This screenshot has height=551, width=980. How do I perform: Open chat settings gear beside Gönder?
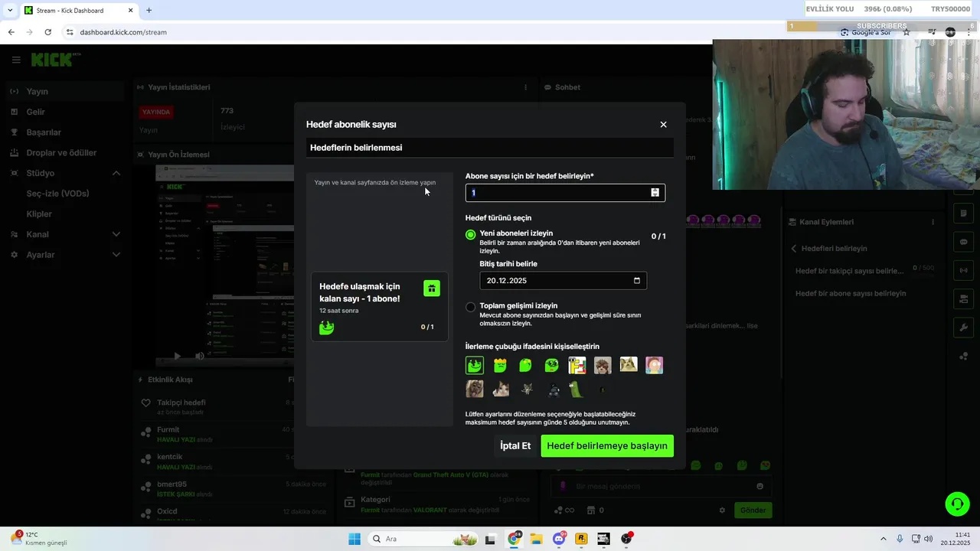722,510
